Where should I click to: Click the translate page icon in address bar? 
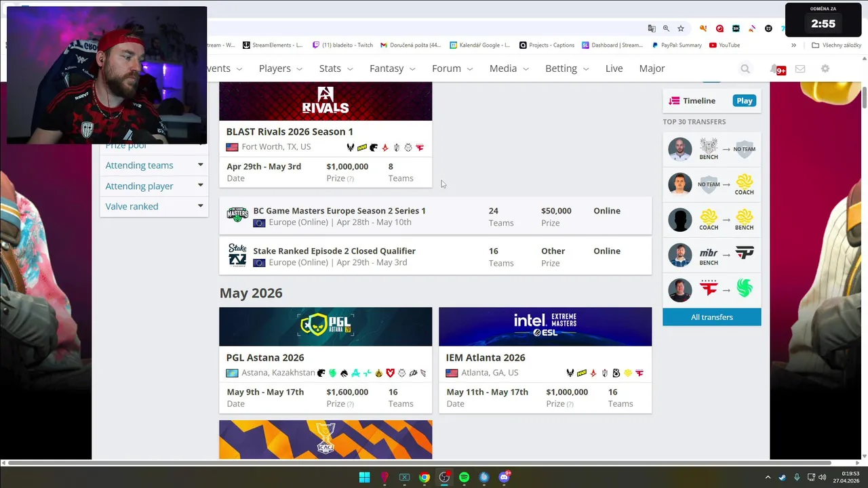coord(652,28)
